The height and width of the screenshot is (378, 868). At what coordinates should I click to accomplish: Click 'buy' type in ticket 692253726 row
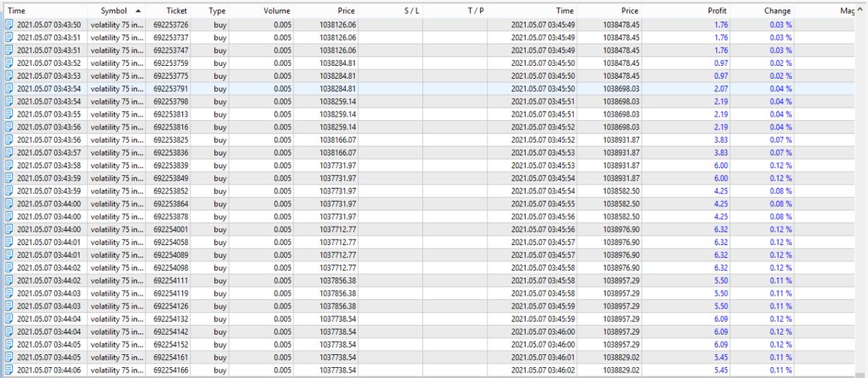219,25
